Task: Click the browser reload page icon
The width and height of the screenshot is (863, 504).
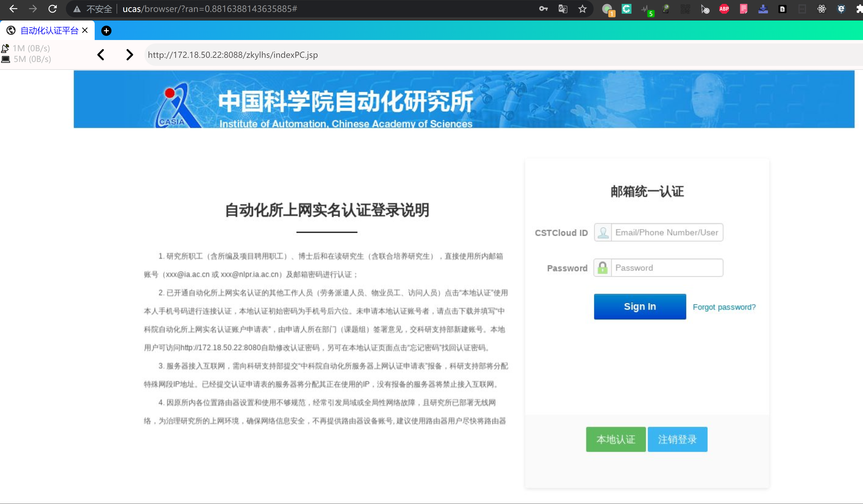Action: [52, 9]
